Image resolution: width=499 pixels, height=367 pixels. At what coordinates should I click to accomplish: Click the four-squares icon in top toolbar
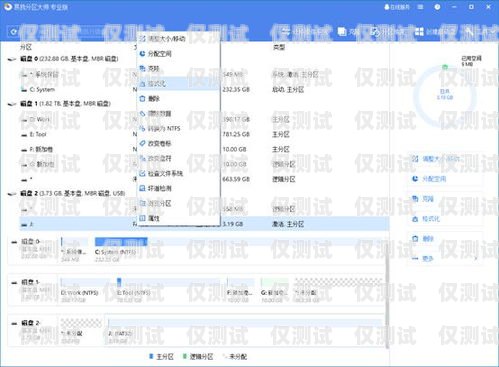pos(419,32)
